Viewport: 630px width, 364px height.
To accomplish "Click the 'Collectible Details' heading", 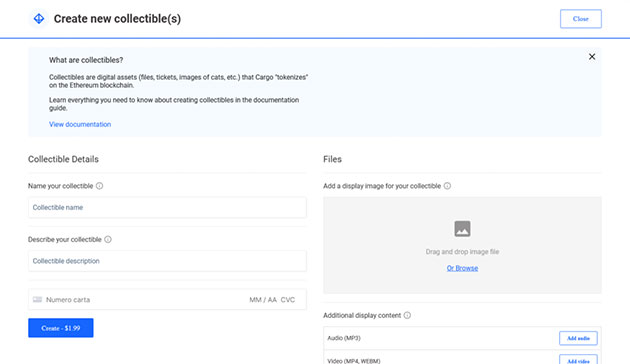I will [63, 159].
